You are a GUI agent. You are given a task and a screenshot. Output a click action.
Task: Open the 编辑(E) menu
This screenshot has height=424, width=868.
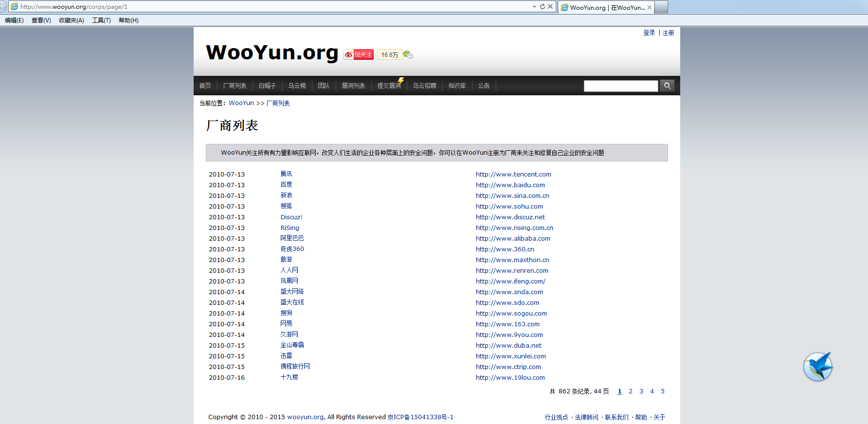[x=14, y=20]
